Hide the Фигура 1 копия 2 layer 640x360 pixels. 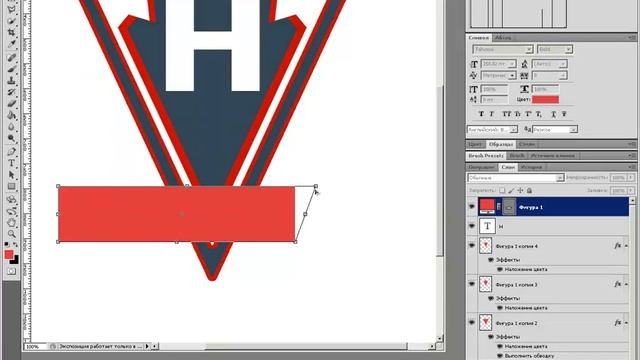click(472, 322)
